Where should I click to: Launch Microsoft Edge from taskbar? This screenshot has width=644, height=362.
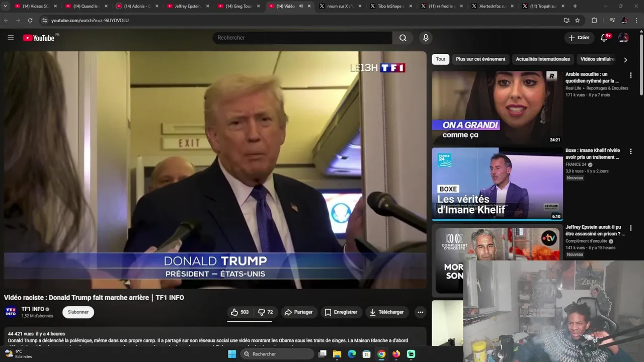coord(352,354)
